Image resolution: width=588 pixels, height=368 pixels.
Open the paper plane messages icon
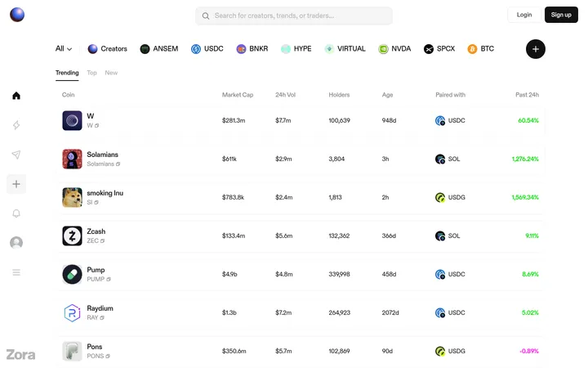16,155
